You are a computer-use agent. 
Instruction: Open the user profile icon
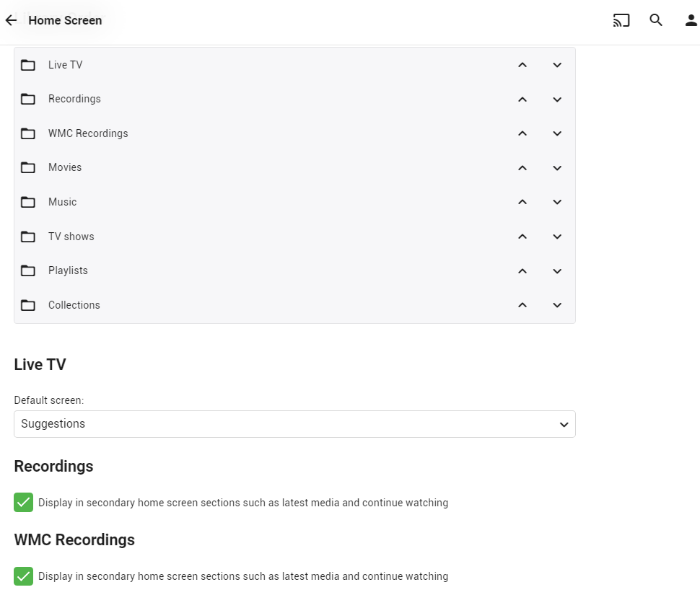[x=691, y=20]
